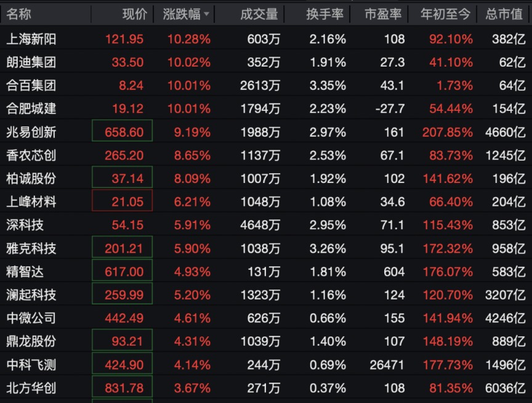532x403 pixels.
Task: Click the red-boxed price 21.05
Action: pos(122,201)
